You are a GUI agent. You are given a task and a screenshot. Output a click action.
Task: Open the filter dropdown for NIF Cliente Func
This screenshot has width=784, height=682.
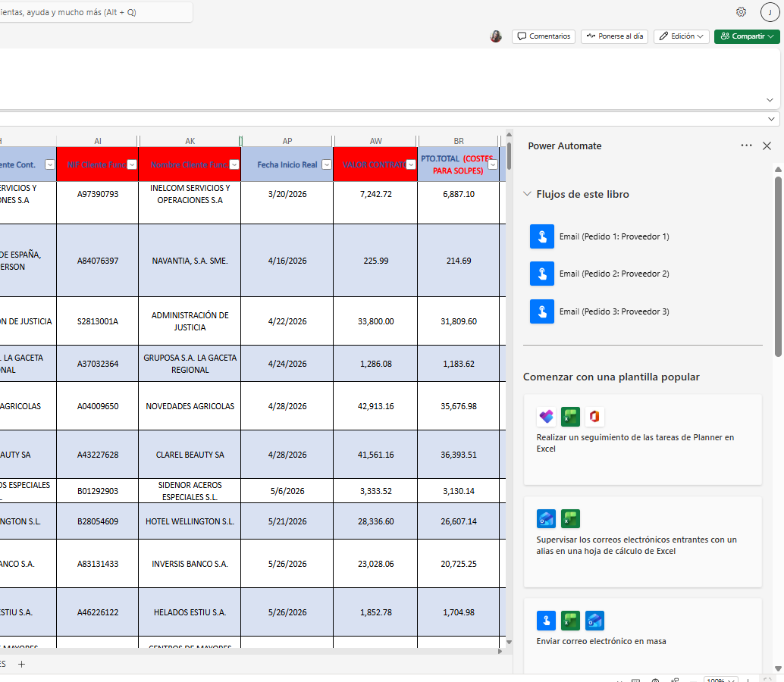pos(132,164)
